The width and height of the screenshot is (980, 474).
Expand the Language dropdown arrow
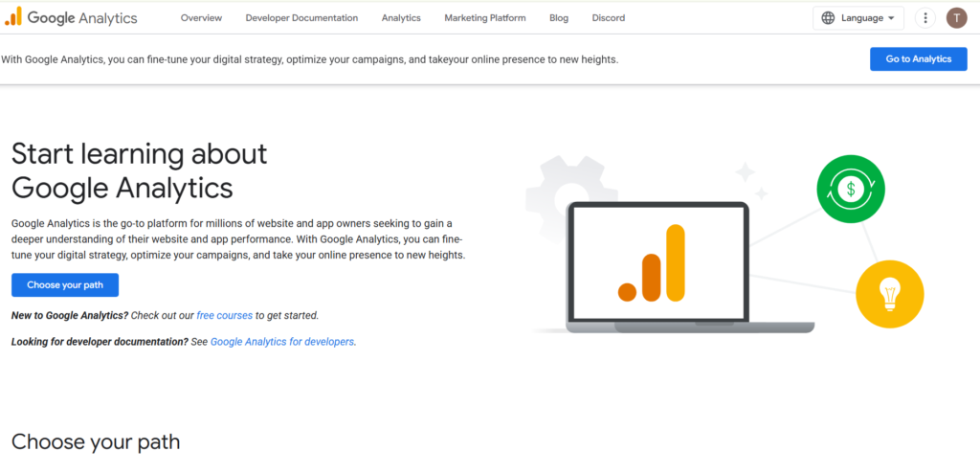(x=891, y=18)
